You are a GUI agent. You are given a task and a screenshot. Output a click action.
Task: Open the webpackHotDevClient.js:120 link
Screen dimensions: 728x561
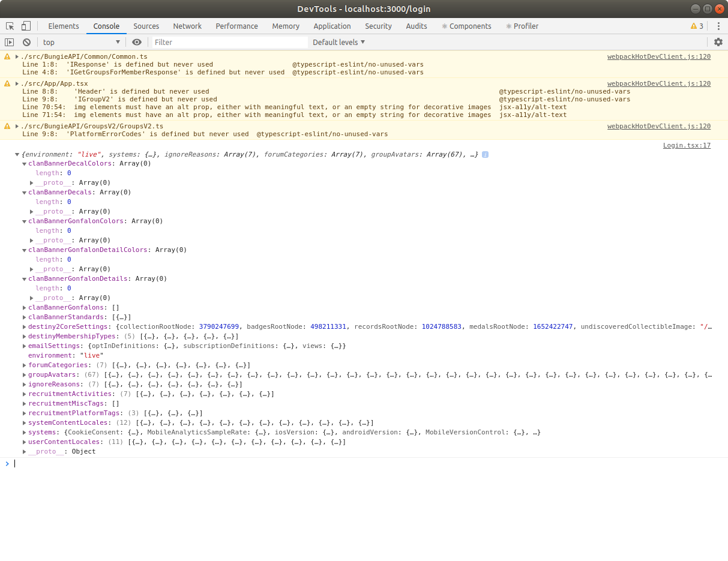(658, 56)
